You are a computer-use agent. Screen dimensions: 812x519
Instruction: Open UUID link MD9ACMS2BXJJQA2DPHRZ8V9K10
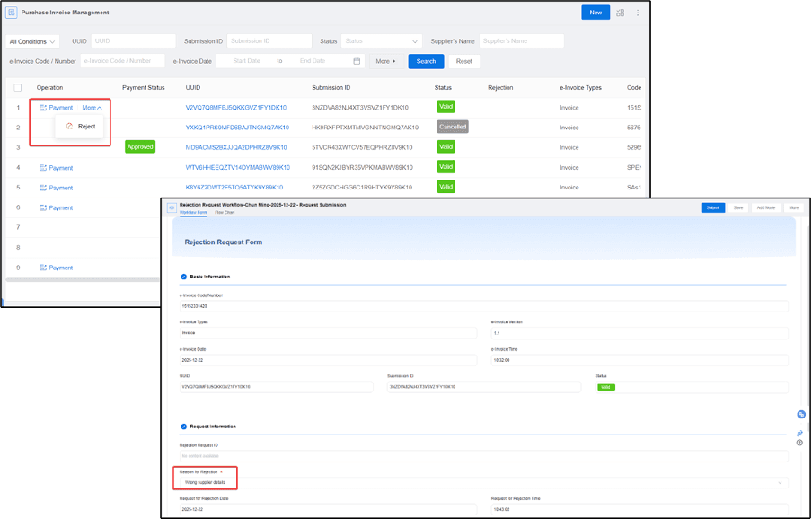click(236, 147)
